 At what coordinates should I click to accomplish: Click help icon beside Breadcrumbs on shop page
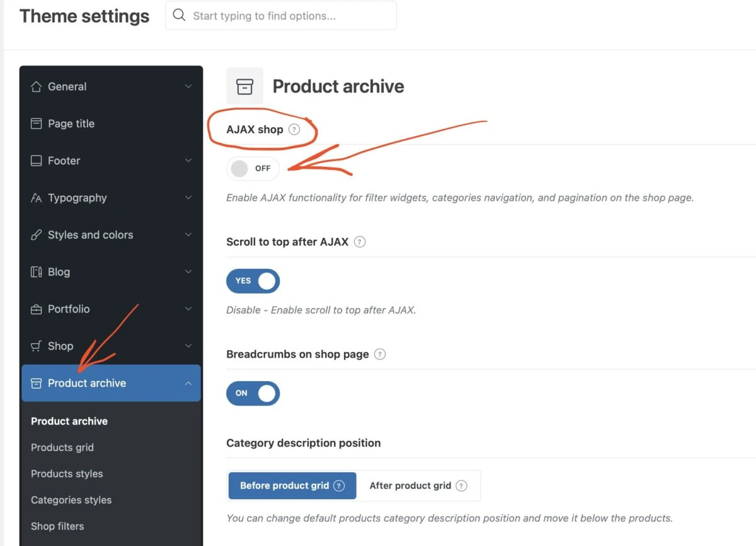tap(380, 354)
